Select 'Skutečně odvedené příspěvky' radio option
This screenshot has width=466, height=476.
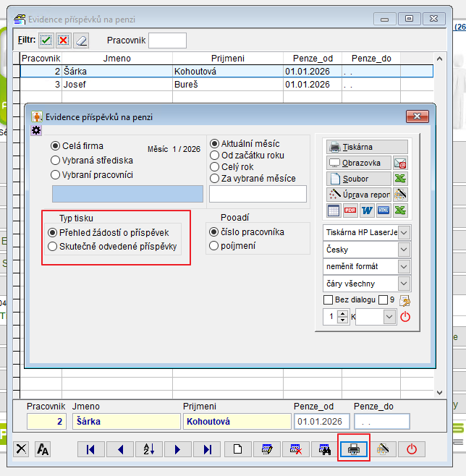[53, 247]
